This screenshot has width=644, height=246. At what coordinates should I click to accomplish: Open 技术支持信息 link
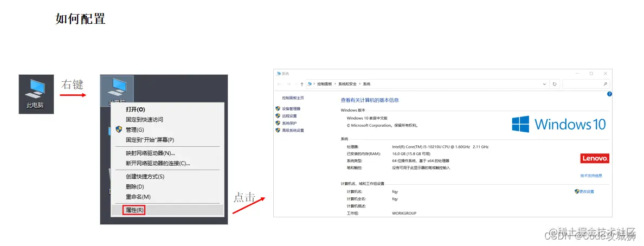point(591,176)
